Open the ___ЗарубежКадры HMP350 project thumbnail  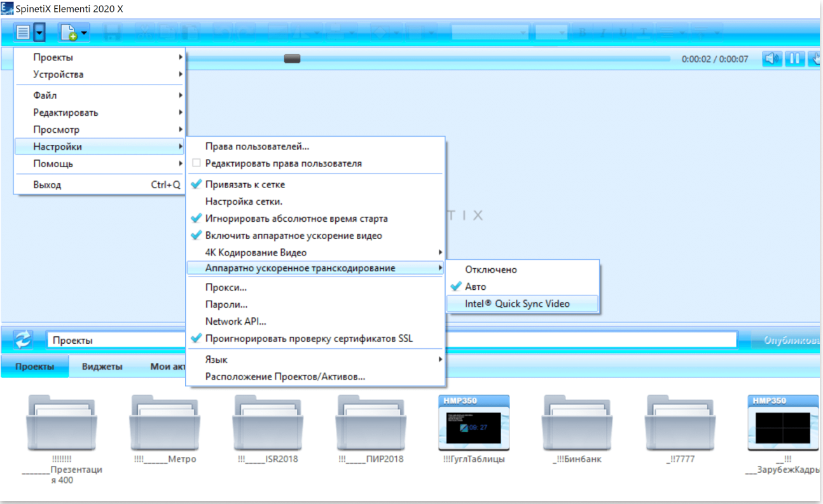[783, 423]
